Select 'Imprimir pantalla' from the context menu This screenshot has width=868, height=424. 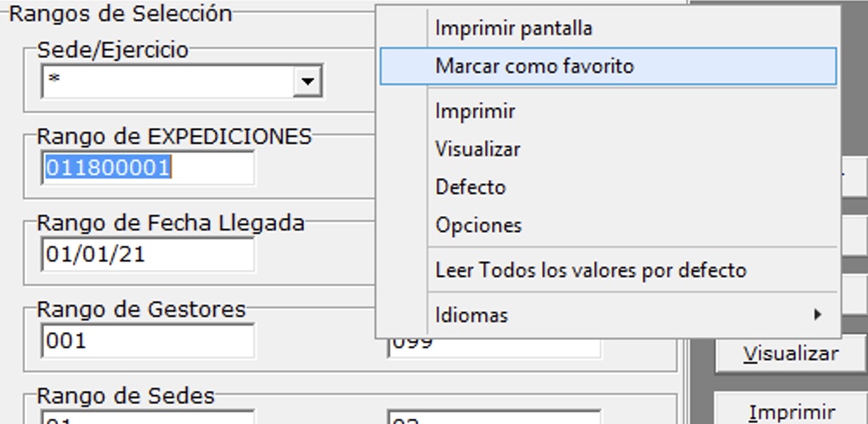tap(514, 29)
